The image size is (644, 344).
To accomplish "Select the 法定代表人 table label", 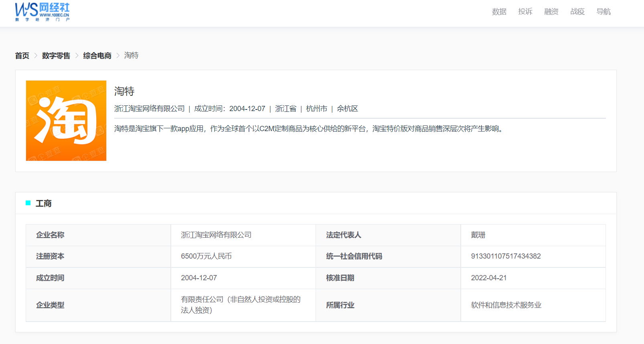I will pyautogui.click(x=343, y=235).
